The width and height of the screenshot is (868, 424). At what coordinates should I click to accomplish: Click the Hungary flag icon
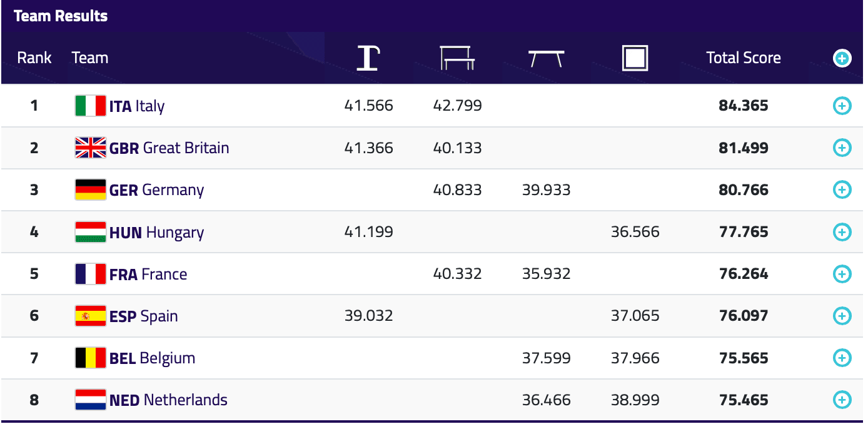[x=90, y=232]
